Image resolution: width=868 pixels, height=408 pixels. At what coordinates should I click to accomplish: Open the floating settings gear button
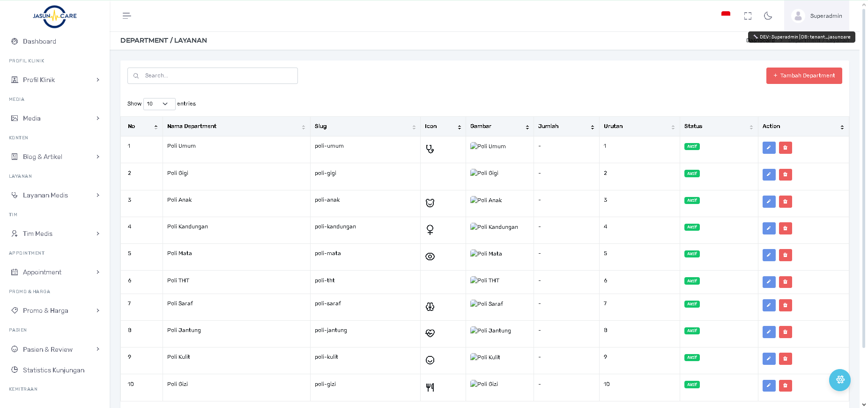point(839,380)
